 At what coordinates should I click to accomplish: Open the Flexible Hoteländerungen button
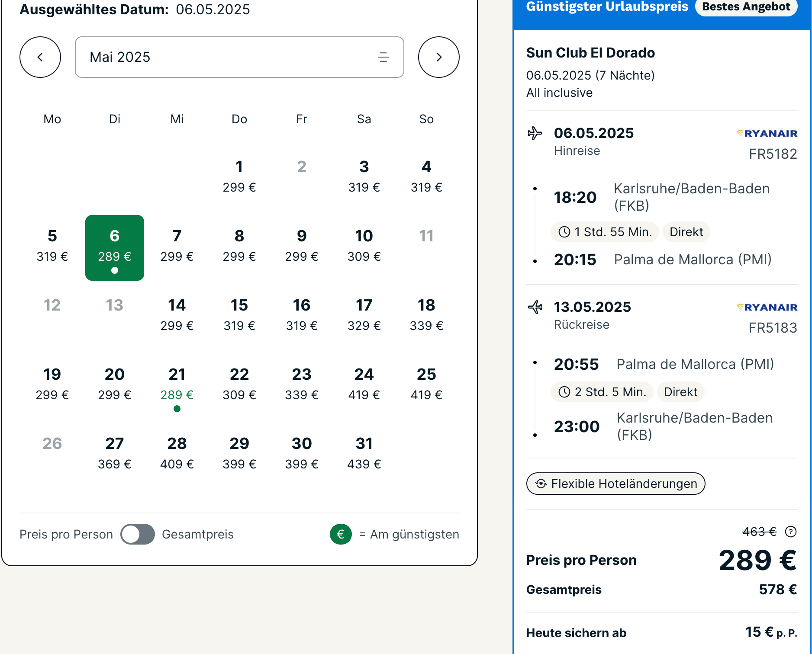tap(615, 484)
